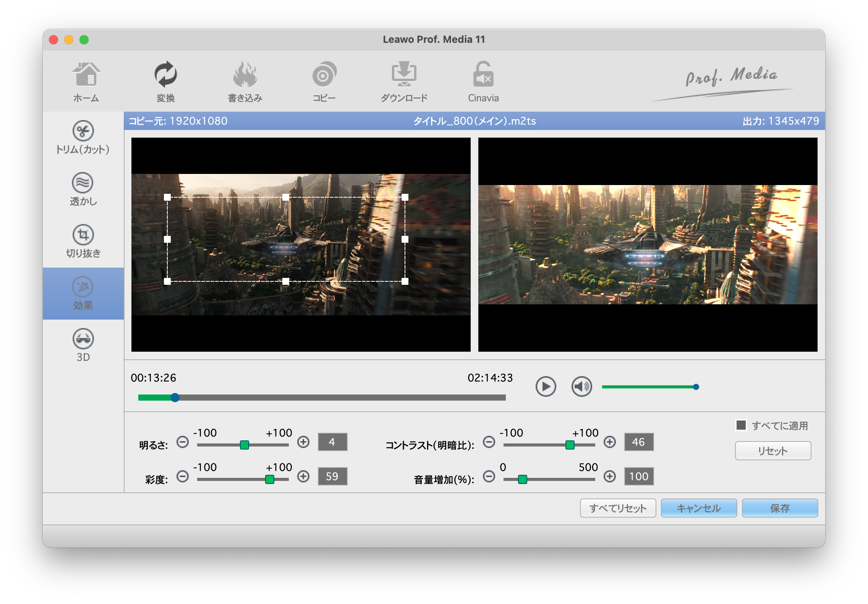Minimize the window with yellow button
The image size is (868, 604).
click(x=69, y=40)
